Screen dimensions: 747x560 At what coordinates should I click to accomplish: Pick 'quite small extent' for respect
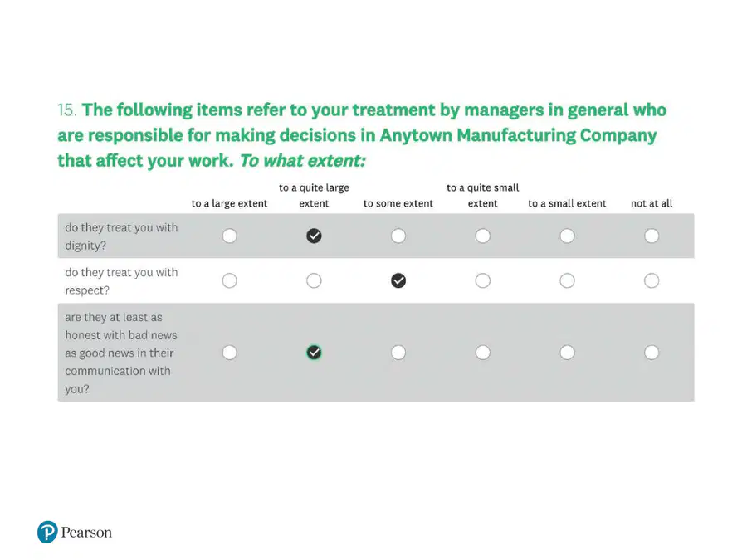(482, 280)
